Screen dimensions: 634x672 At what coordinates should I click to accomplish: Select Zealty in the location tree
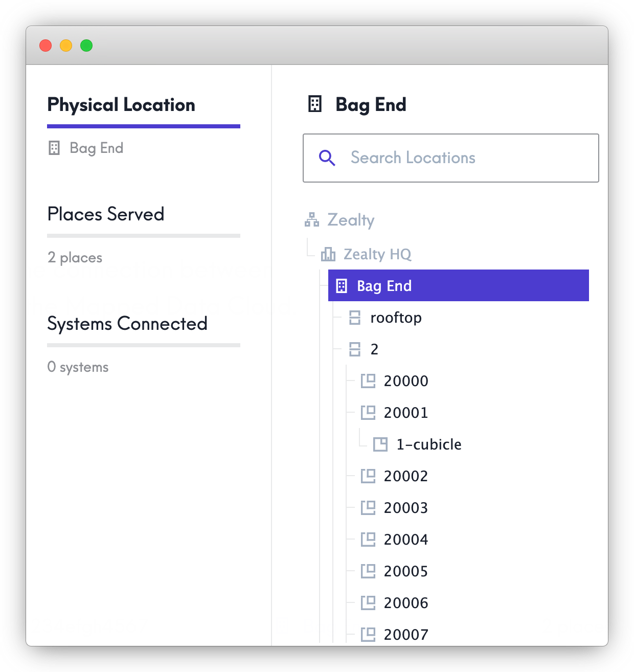click(x=351, y=220)
